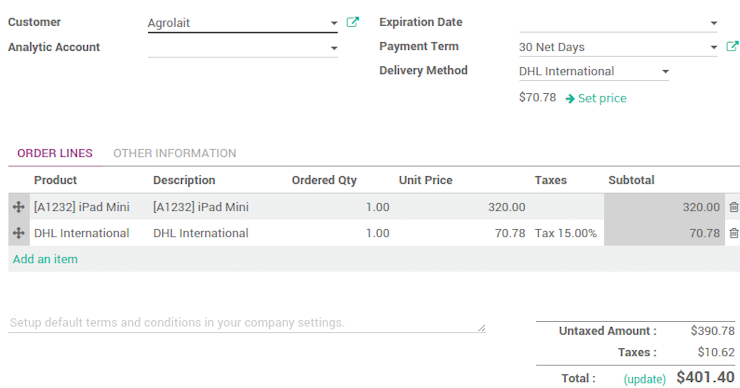Viewport: 740px width, 388px height.
Task: Click the Set price link
Action: click(x=602, y=98)
